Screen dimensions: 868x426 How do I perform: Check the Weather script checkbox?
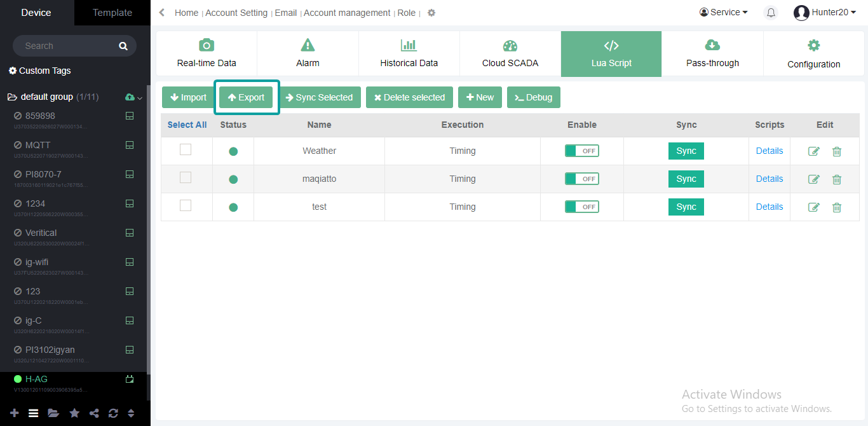(186, 149)
